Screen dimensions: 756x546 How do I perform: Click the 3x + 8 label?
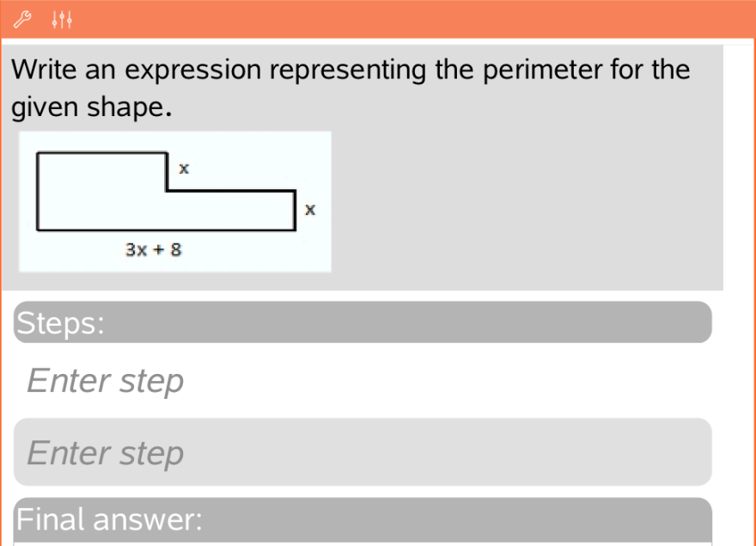pyautogui.click(x=155, y=250)
